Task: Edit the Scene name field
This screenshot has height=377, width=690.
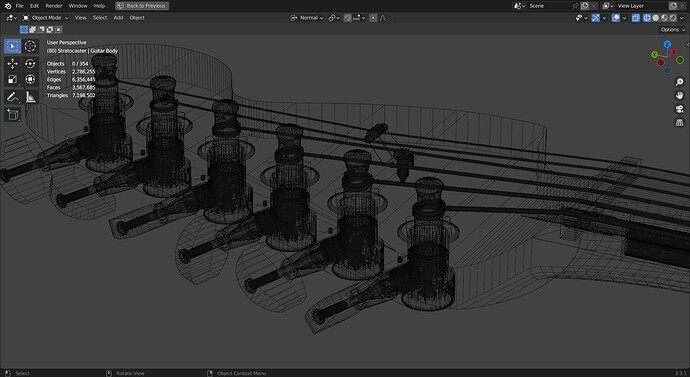Action: click(x=549, y=6)
